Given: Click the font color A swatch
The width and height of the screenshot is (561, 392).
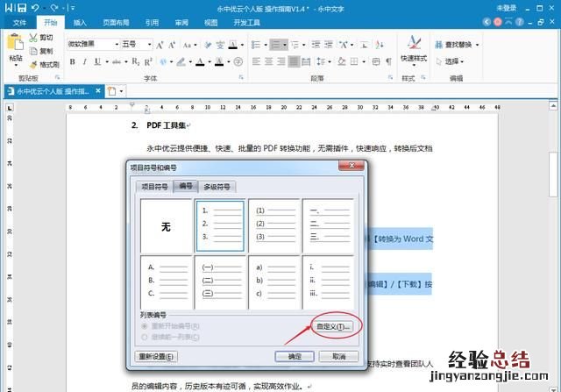Looking at the screenshot, I should tap(200, 62).
